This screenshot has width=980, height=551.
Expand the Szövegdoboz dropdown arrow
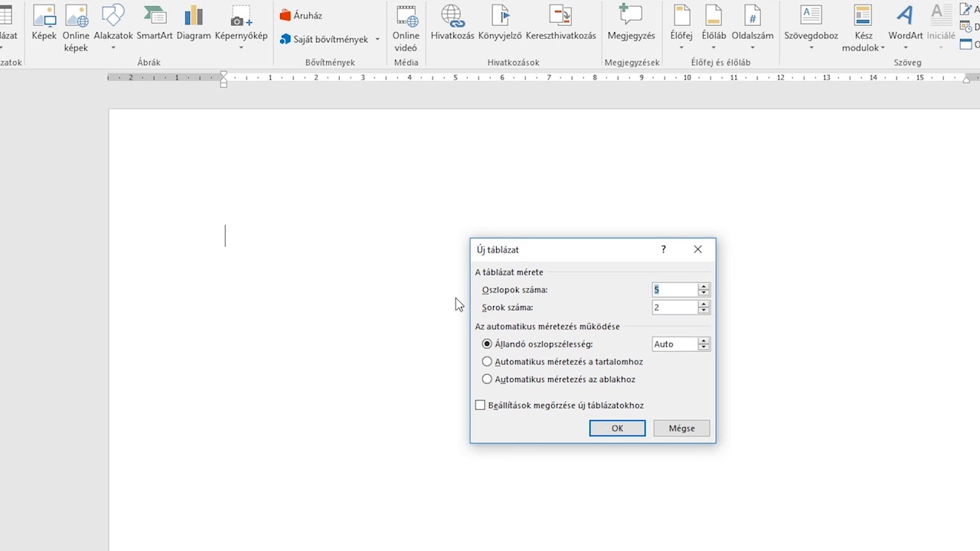point(811,48)
